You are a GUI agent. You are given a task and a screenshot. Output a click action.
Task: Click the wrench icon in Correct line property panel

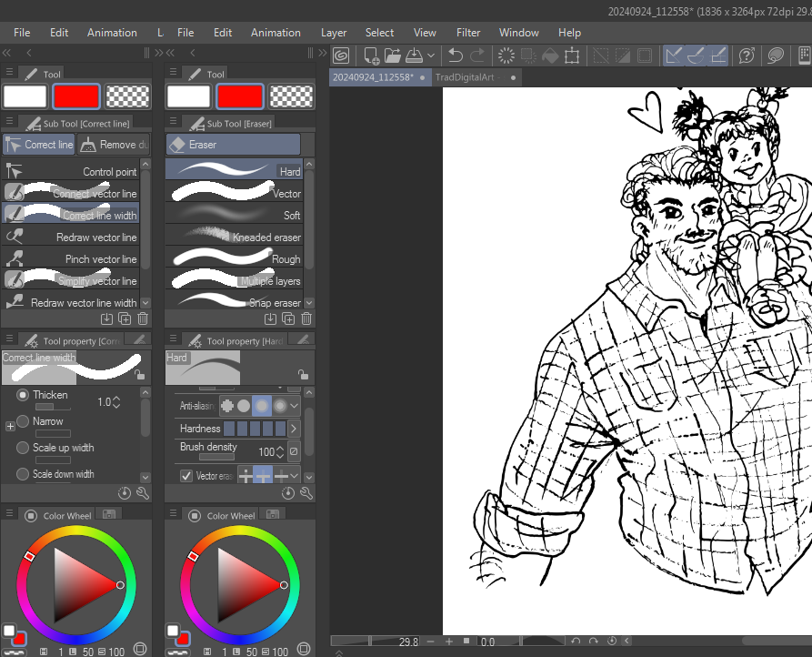143,493
